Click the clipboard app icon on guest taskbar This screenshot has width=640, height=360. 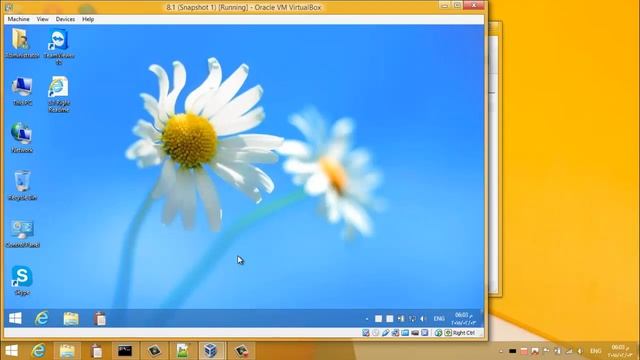100,318
